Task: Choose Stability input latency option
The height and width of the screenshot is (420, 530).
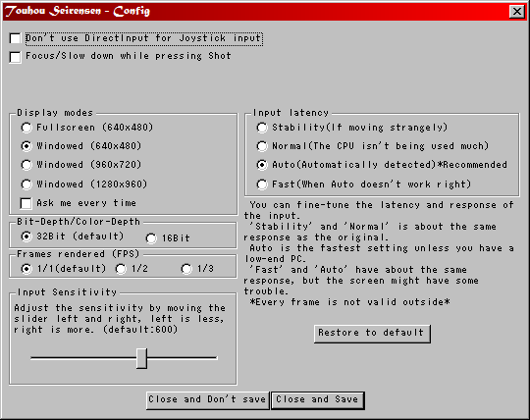Action: coord(262,128)
